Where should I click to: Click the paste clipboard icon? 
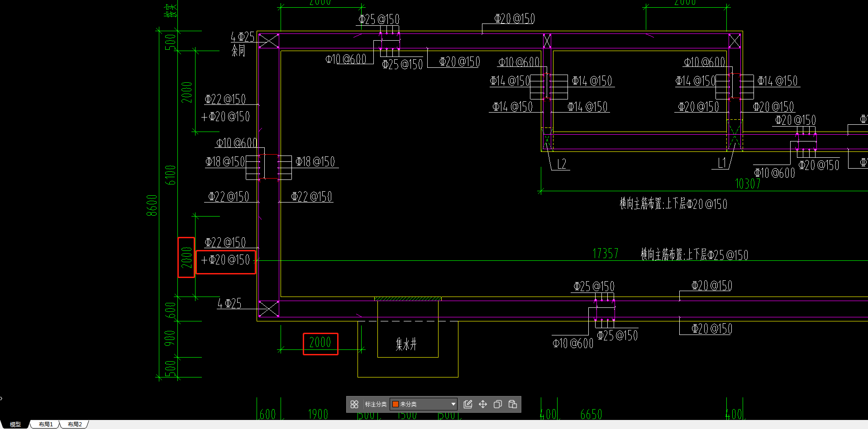(513, 404)
